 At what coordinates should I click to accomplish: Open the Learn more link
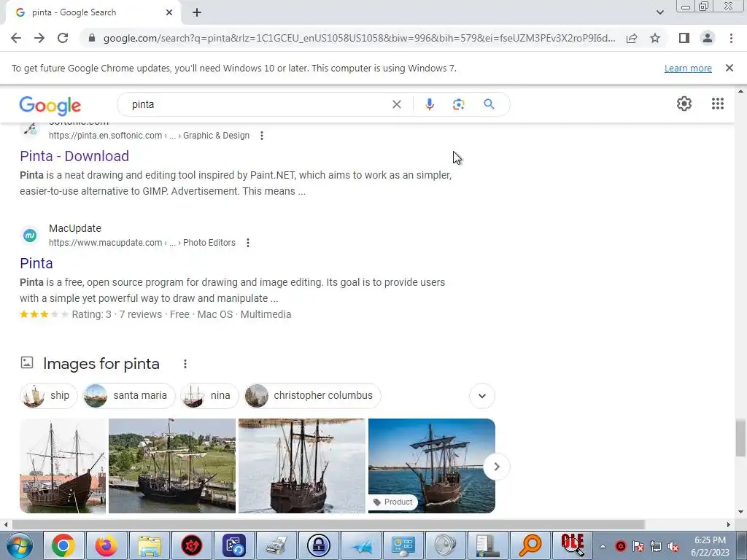(688, 68)
